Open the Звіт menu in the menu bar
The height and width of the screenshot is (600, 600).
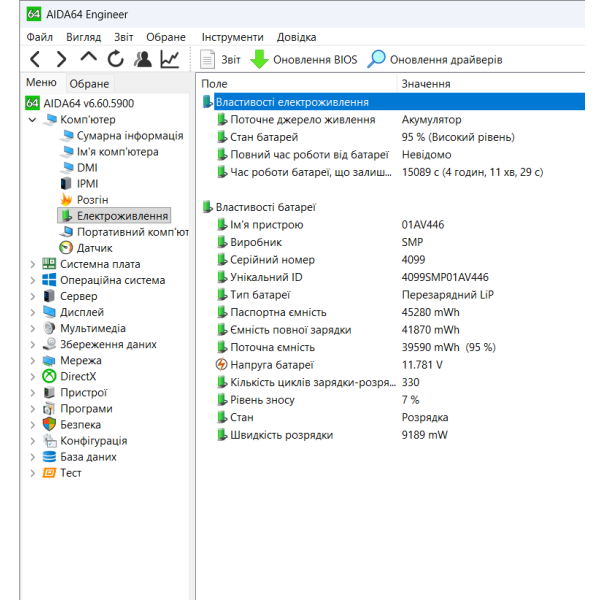coord(124,37)
